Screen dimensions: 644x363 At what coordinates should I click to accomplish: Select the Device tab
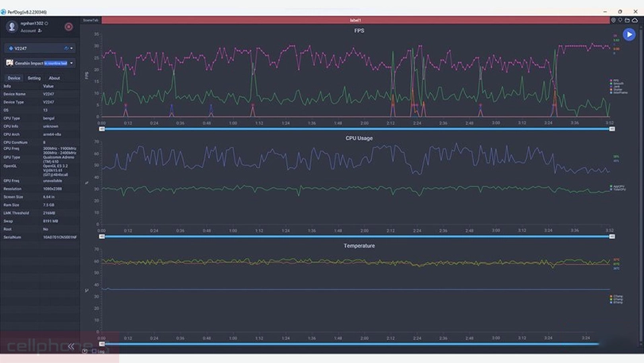(14, 78)
